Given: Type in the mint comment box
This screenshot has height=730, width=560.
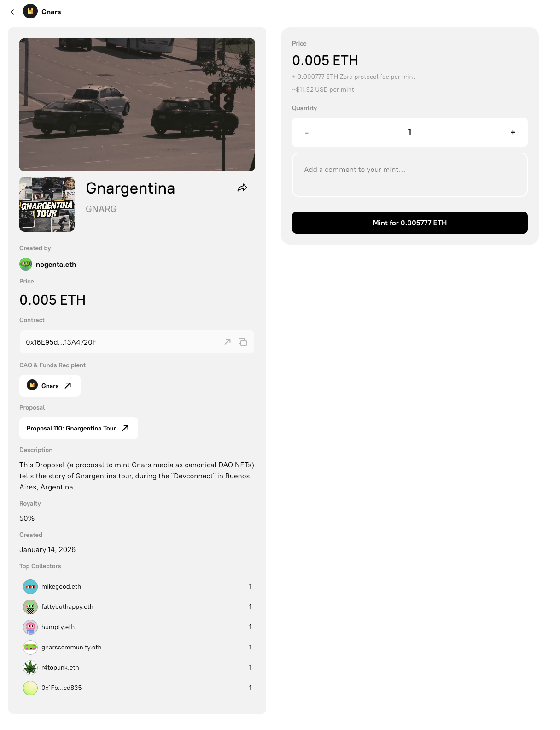Looking at the screenshot, I should [409, 175].
